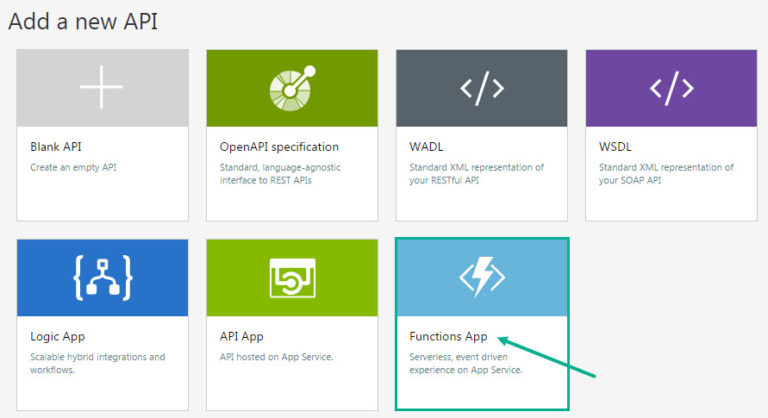Select the Functions App title
The height and width of the screenshot is (418, 768).
coord(448,337)
